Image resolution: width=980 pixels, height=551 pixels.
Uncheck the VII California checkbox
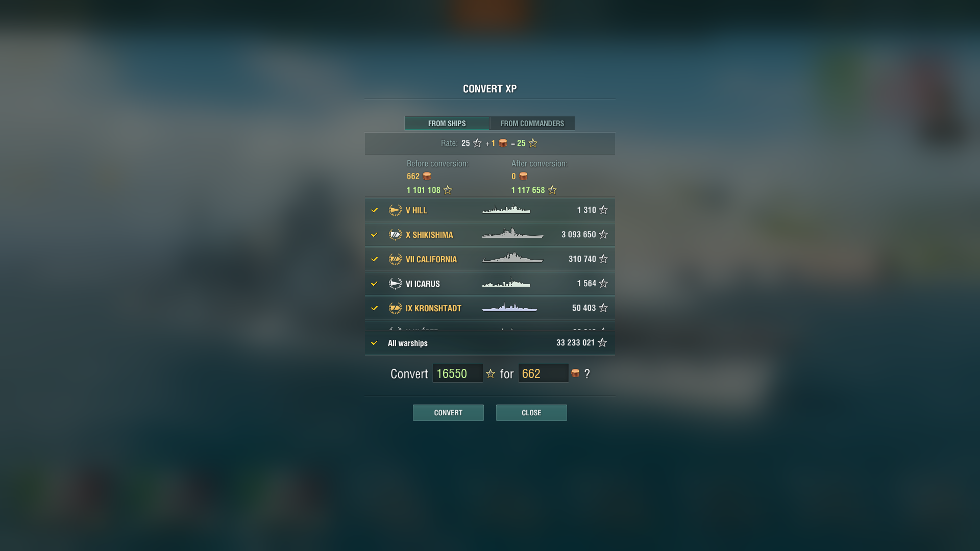pyautogui.click(x=374, y=259)
